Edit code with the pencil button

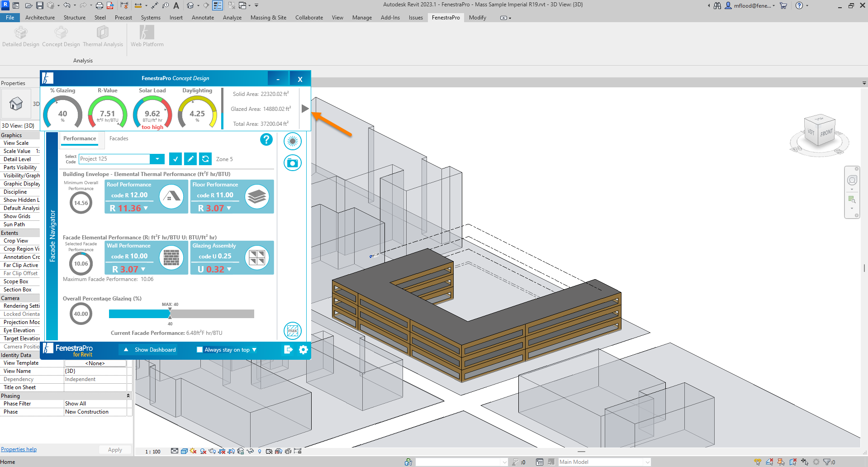(190, 159)
